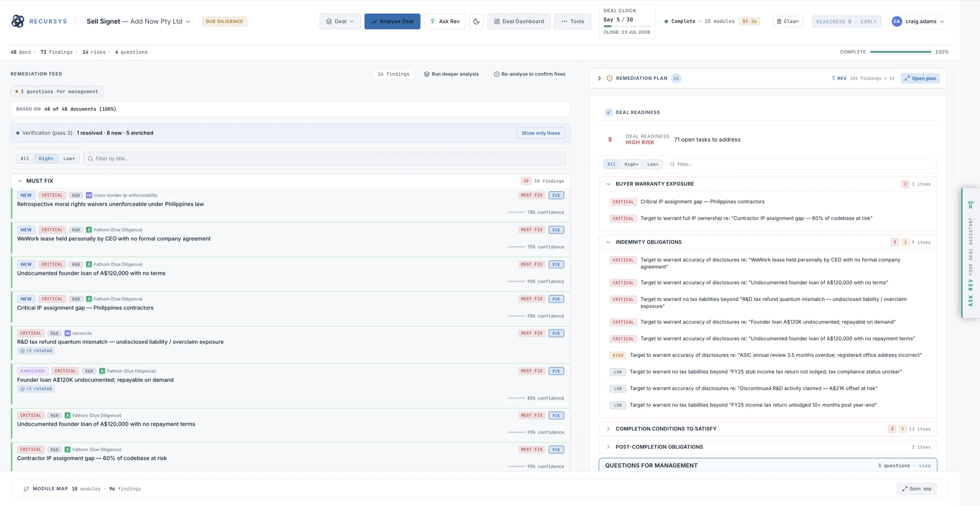
Task: Open ASIC annual review overdue item
Action: [x=775, y=355]
